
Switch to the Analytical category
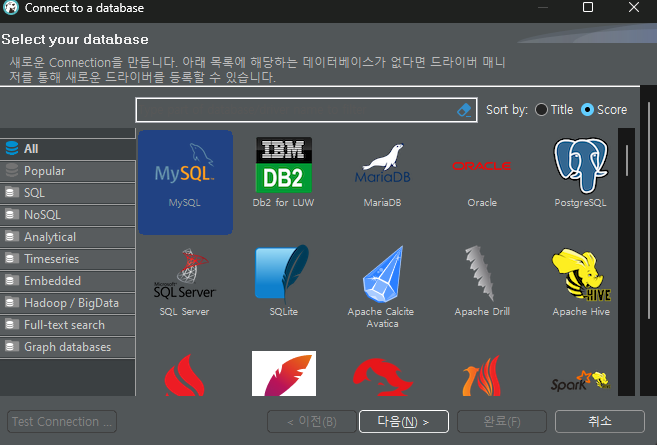[x=67, y=237]
